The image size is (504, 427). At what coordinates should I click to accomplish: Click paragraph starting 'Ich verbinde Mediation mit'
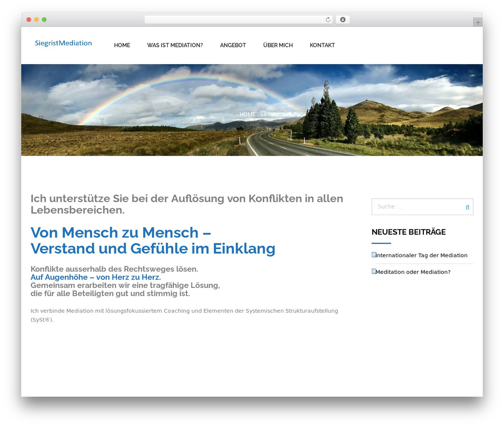pyautogui.click(x=184, y=315)
